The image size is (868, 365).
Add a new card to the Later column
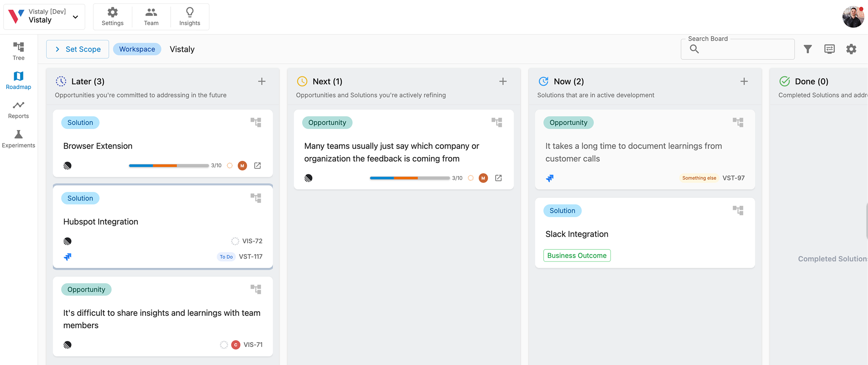[x=261, y=81]
